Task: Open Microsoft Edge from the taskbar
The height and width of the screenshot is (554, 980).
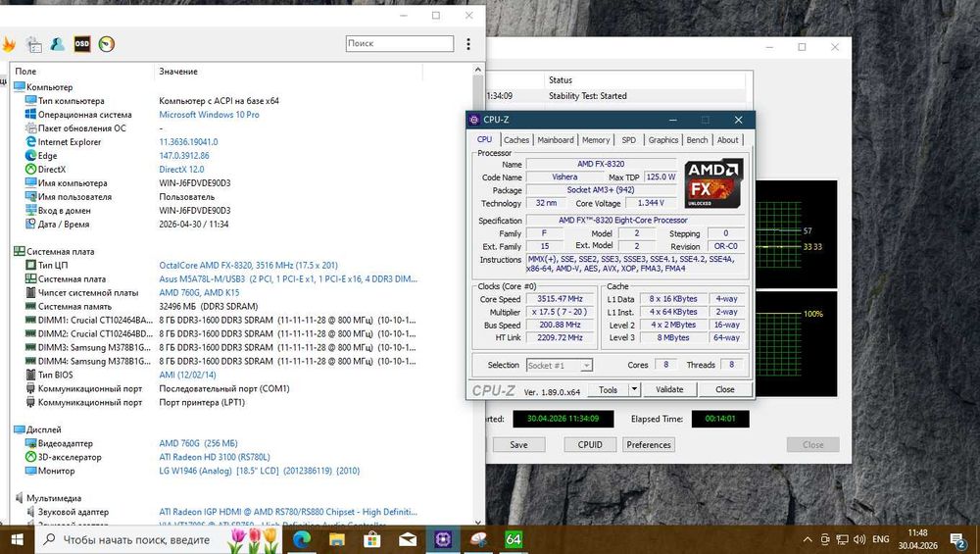Action: [x=302, y=539]
